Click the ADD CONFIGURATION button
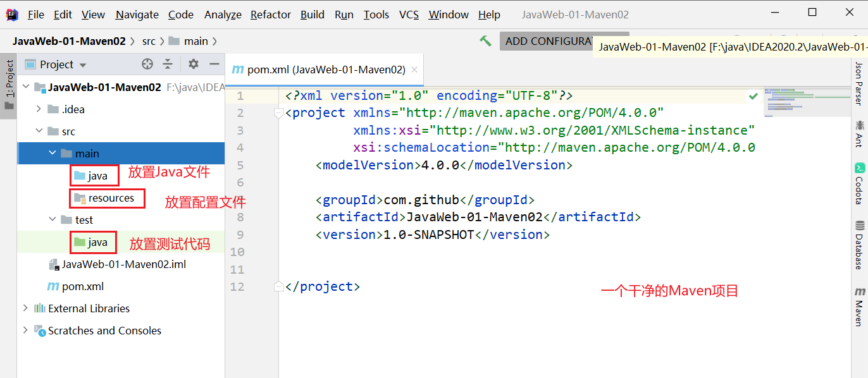 click(x=547, y=41)
